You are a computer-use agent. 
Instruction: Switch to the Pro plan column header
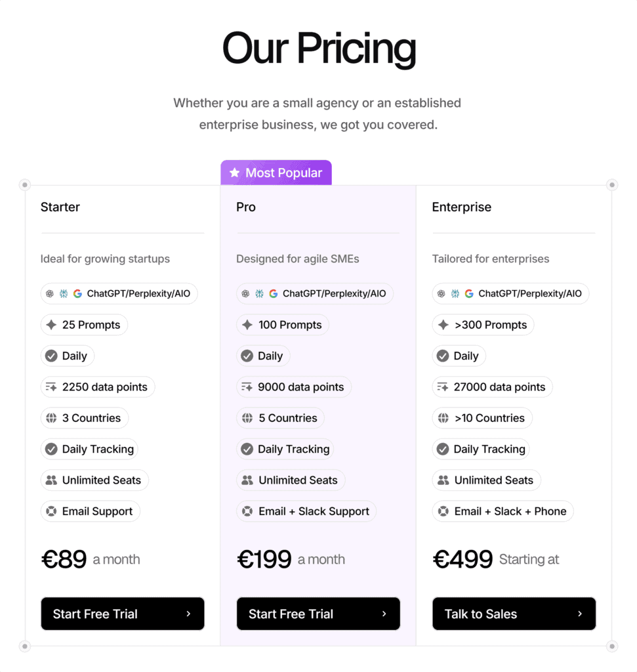[245, 207]
